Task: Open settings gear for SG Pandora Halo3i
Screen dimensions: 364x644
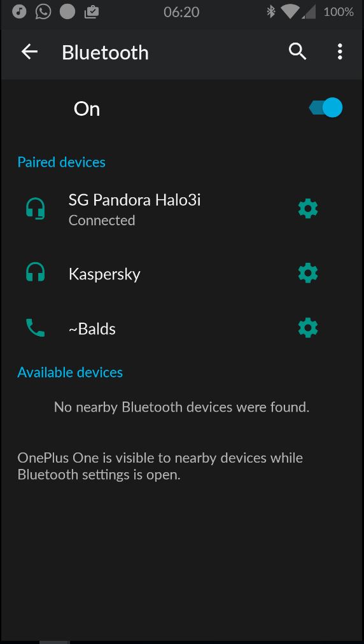Action: (308, 209)
